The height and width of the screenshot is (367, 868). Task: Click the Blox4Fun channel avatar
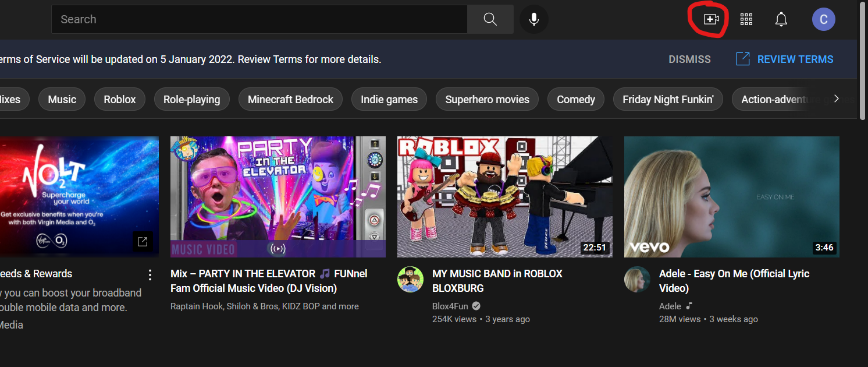(x=410, y=279)
